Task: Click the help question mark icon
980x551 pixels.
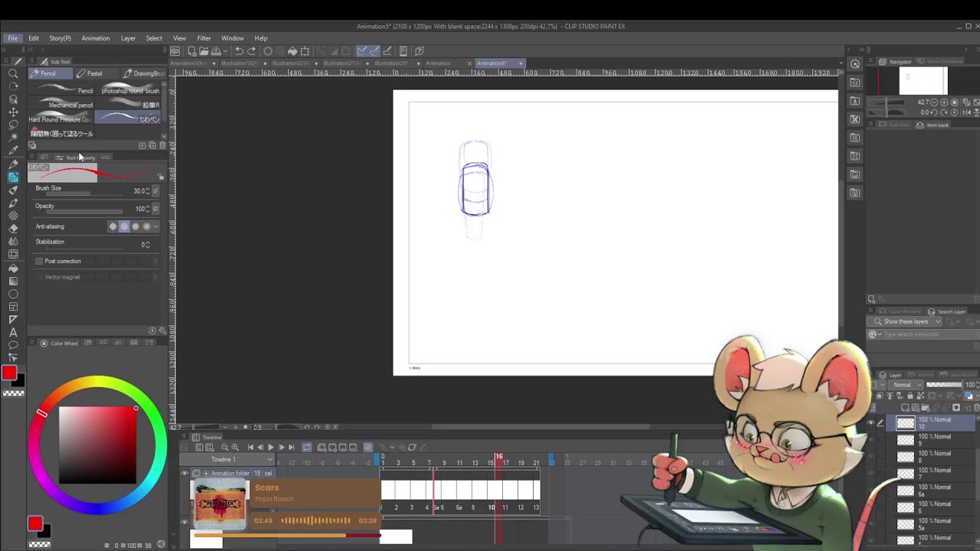Action: coord(420,51)
